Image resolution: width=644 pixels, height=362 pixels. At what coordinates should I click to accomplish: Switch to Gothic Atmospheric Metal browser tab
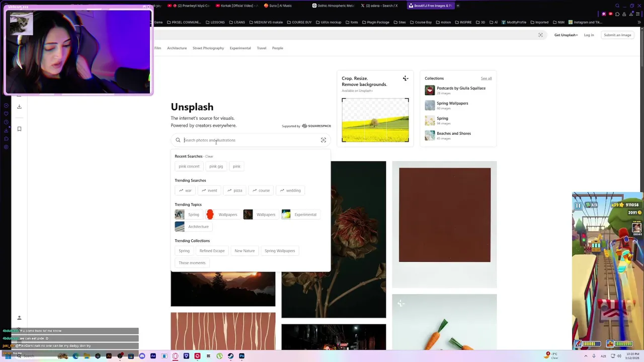(333, 6)
